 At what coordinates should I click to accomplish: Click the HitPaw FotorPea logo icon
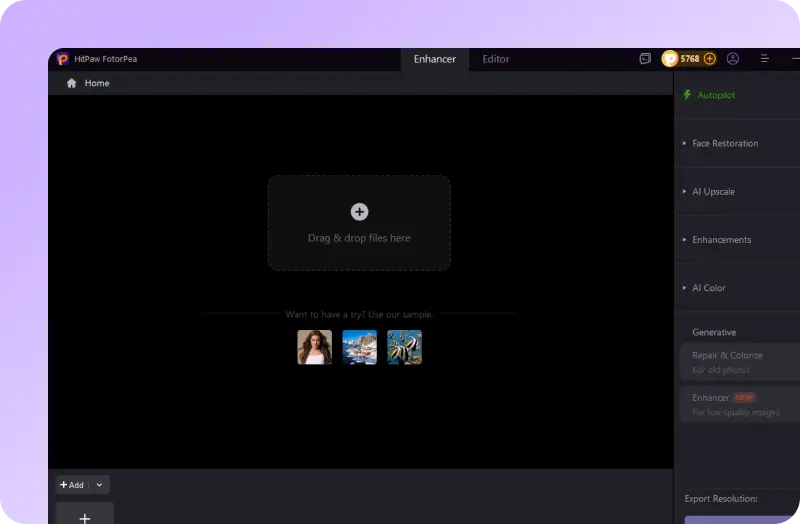click(x=63, y=59)
